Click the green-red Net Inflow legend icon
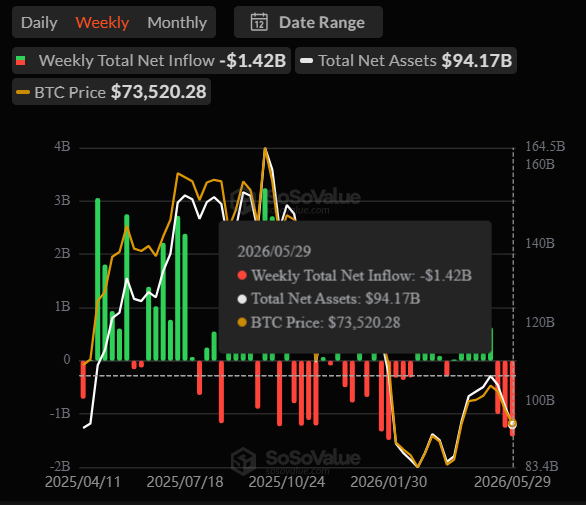 coord(21,61)
